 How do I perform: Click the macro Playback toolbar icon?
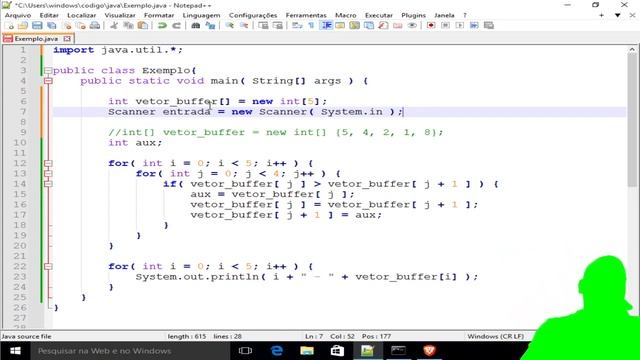point(460,26)
